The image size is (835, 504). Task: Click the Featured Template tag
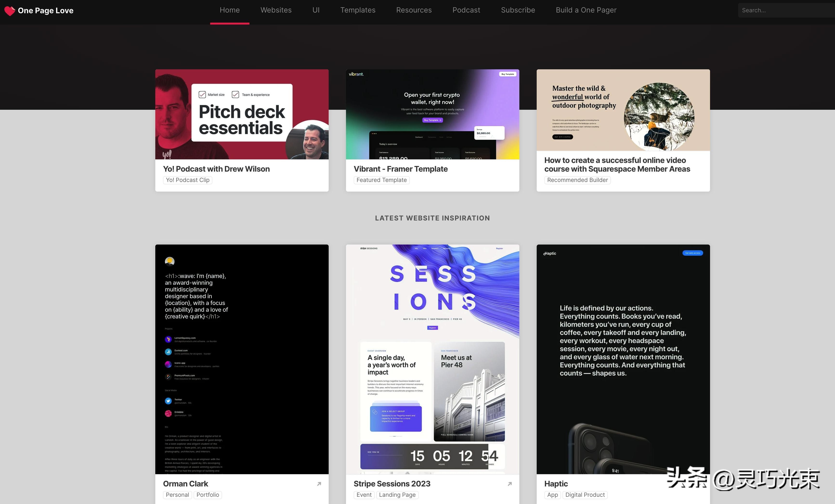tap(381, 180)
